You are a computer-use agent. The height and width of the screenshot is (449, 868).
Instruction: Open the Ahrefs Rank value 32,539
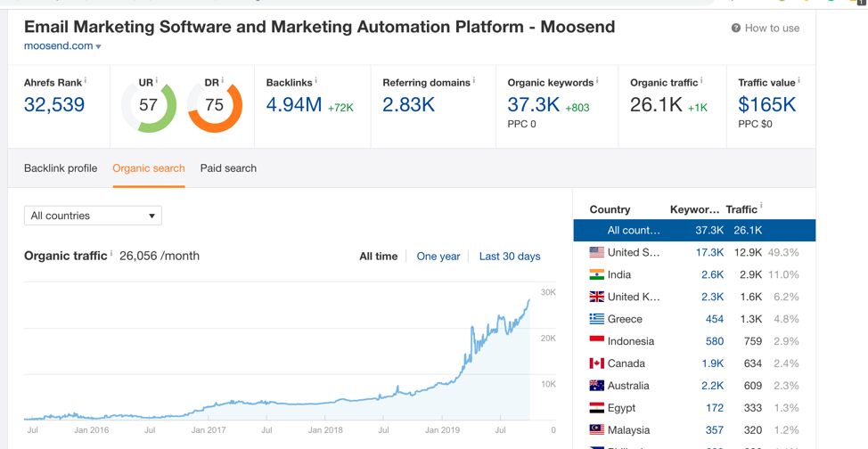54,104
